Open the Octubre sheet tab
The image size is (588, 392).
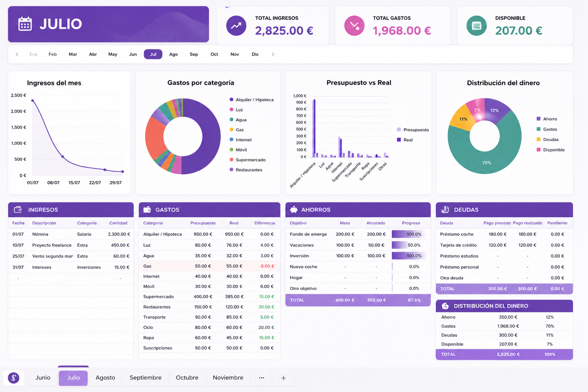pyautogui.click(x=187, y=378)
